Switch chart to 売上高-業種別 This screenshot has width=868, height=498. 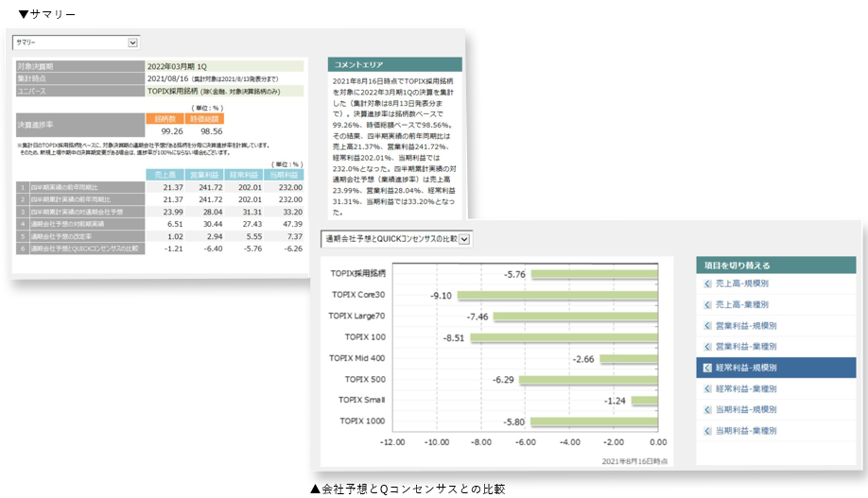tap(742, 304)
